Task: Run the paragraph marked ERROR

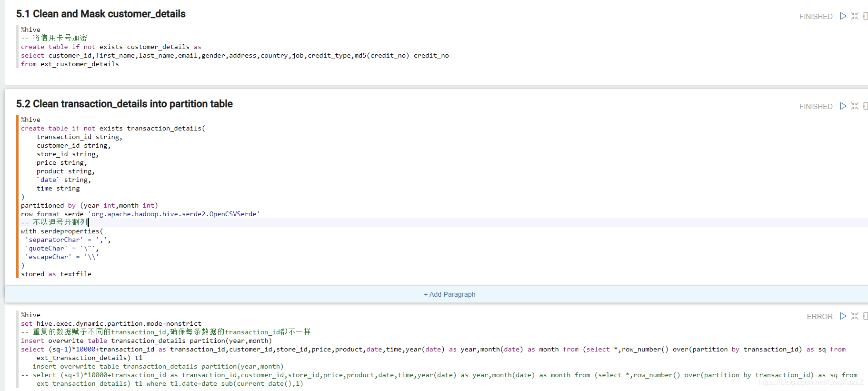Action: click(843, 316)
